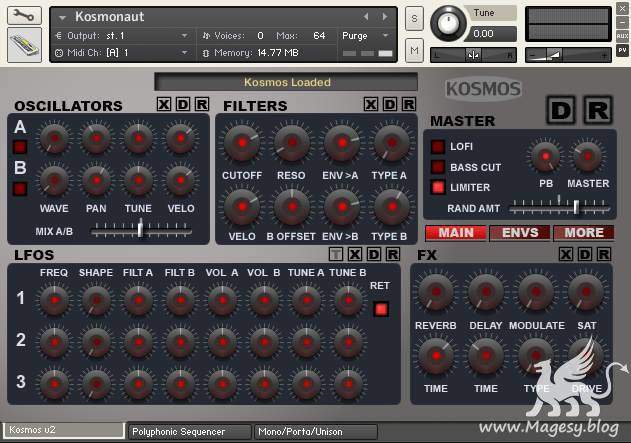Click the FX X button

(x=565, y=254)
